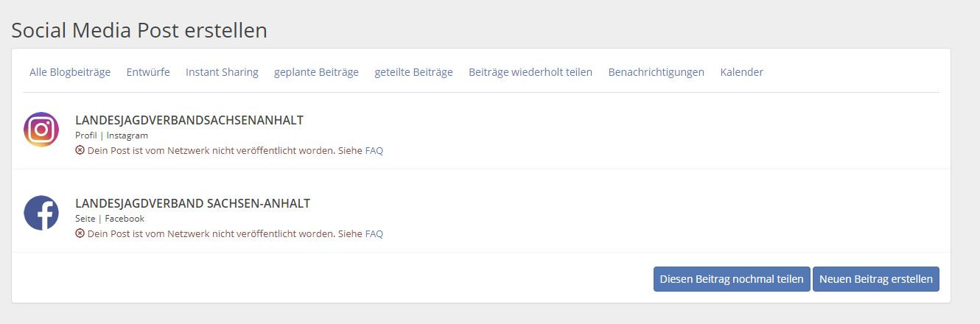Go to the Instant Sharing tab
This screenshot has width=980, height=324.
click(x=222, y=72)
